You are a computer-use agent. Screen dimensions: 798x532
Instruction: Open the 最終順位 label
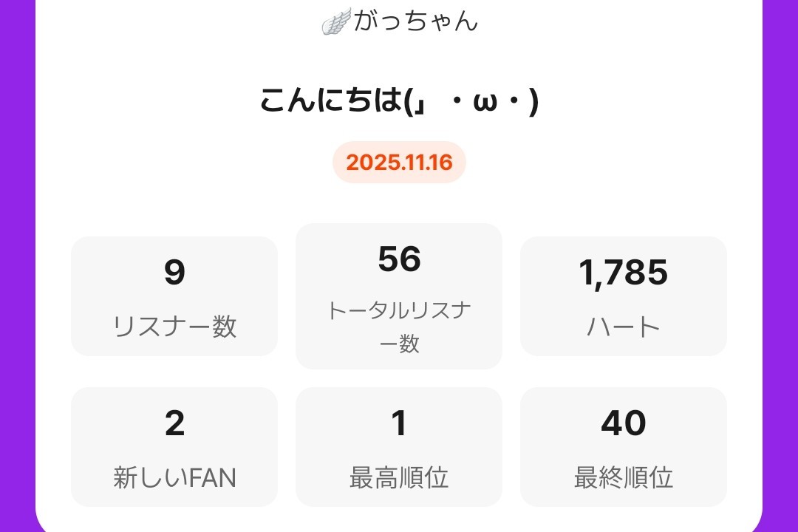[x=624, y=478]
